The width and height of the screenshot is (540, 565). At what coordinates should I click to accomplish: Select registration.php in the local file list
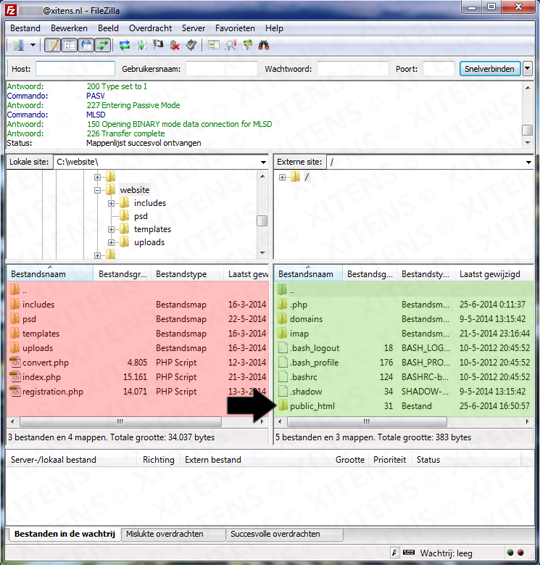(53, 392)
